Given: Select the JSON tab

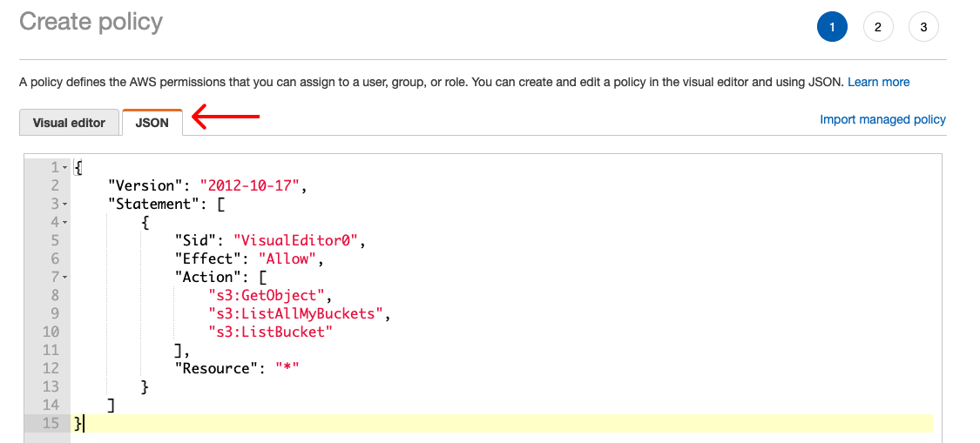Looking at the screenshot, I should (152, 123).
